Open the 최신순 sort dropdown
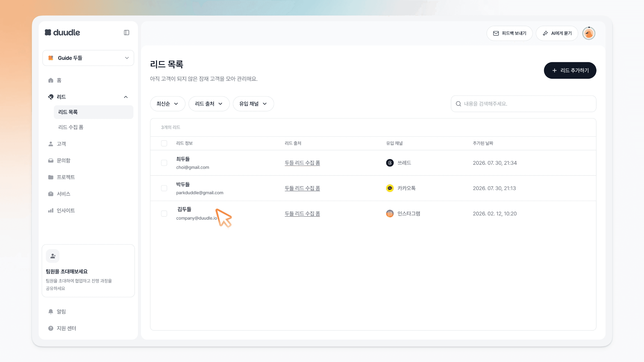This screenshot has width=644, height=362. click(x=168, y=104)
